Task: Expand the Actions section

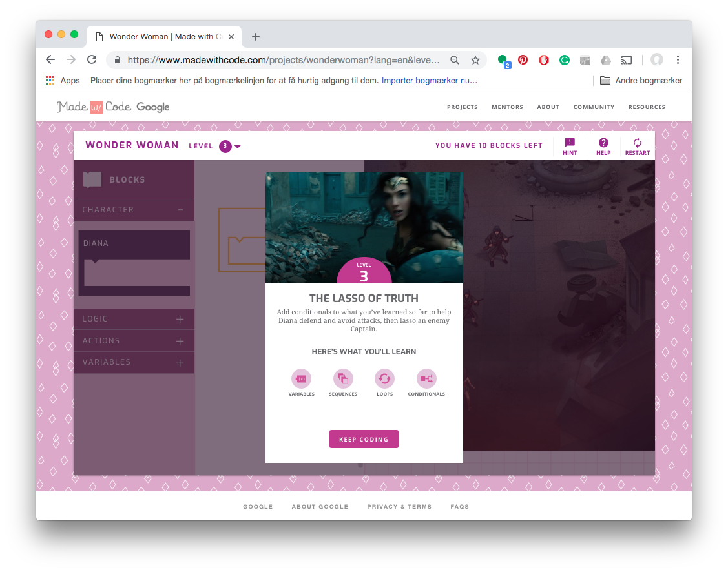Action: [180, 341]
